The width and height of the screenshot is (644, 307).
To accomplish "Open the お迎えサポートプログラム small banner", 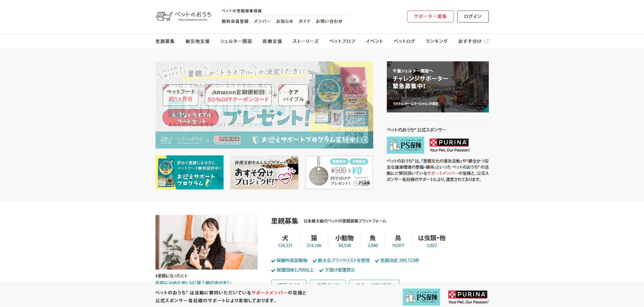I will (x=189, y=172).
